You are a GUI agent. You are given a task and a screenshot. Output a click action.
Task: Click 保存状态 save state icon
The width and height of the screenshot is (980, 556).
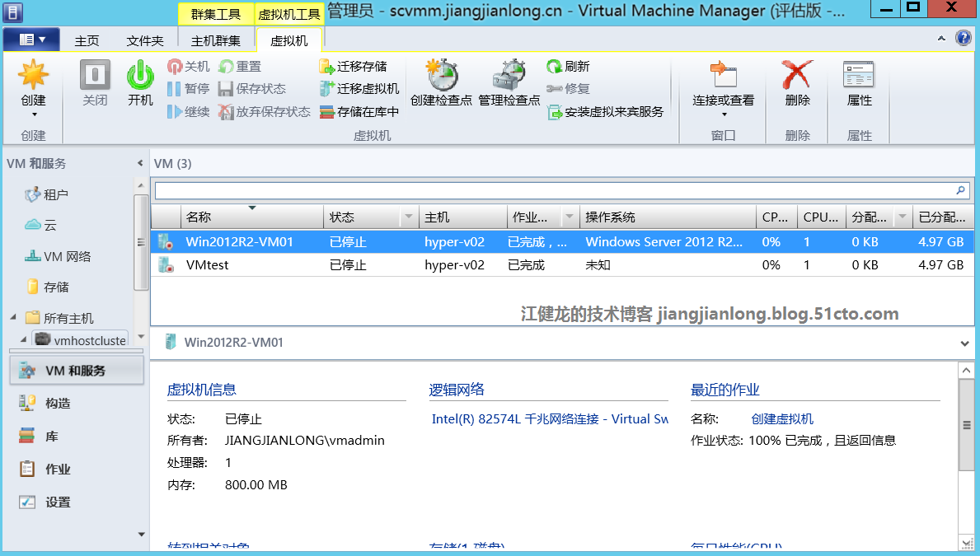pos(226,89)
